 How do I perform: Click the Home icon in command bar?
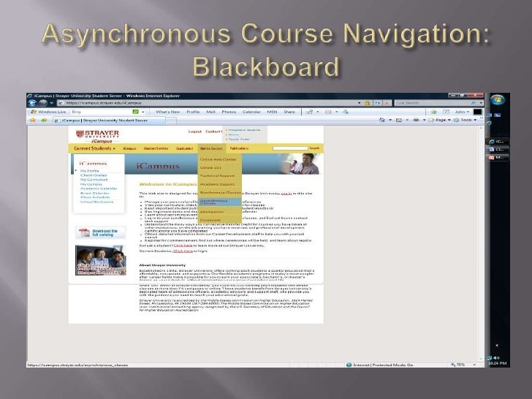[x=382, y=120]
